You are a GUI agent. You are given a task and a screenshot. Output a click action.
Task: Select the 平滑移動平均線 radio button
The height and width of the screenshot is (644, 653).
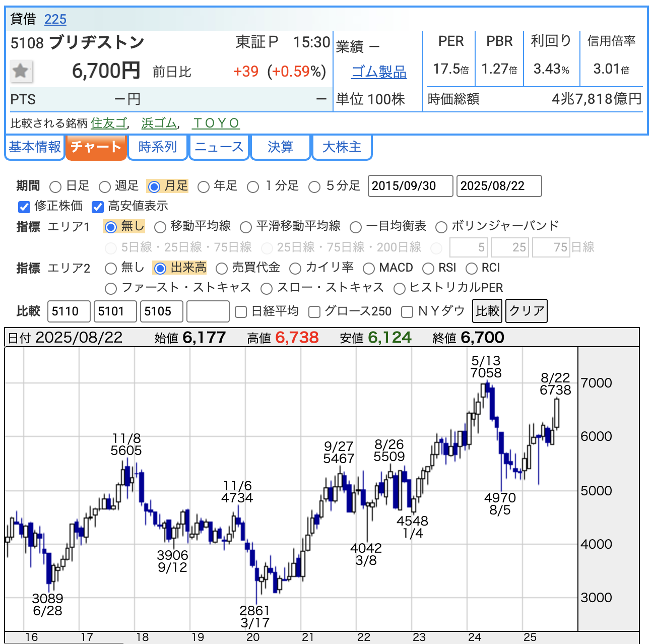[246, 227]
